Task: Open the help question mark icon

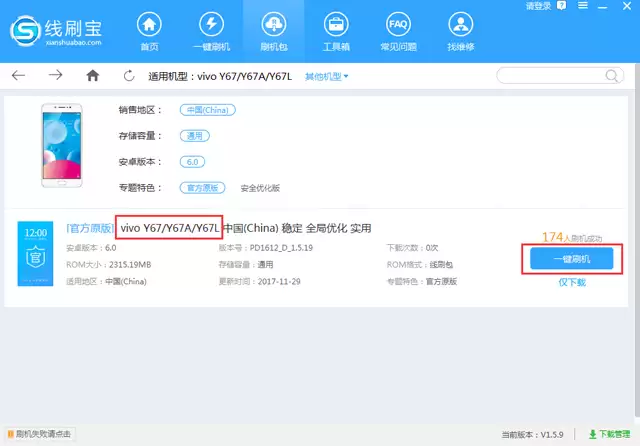Action: pos(562,5)
